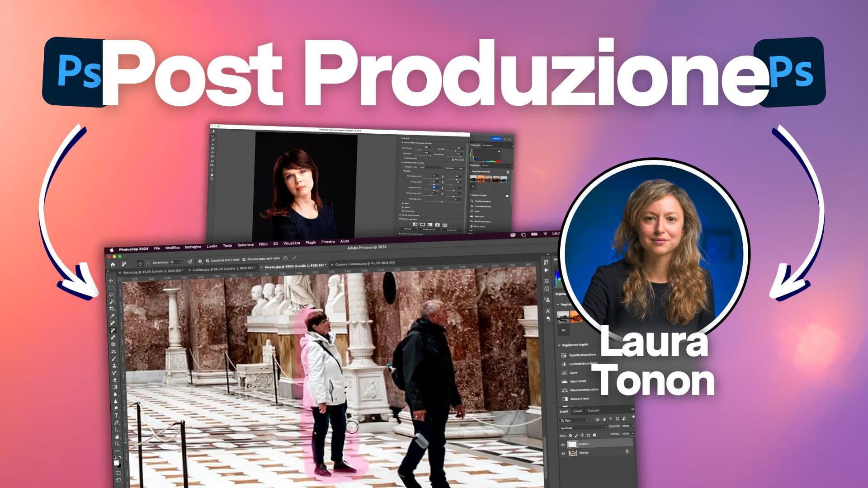Select the Clone Stamp tool
The width and height of the screenshot is (868, 488).
pos(113,366)
